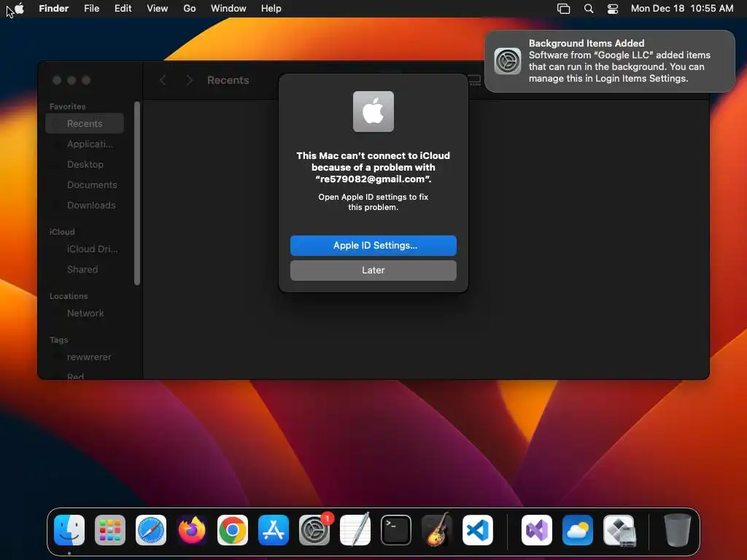The width and height of the screenshot is (747, 560).
Task: Open the Finder menu
Action: tap(54, 9)
